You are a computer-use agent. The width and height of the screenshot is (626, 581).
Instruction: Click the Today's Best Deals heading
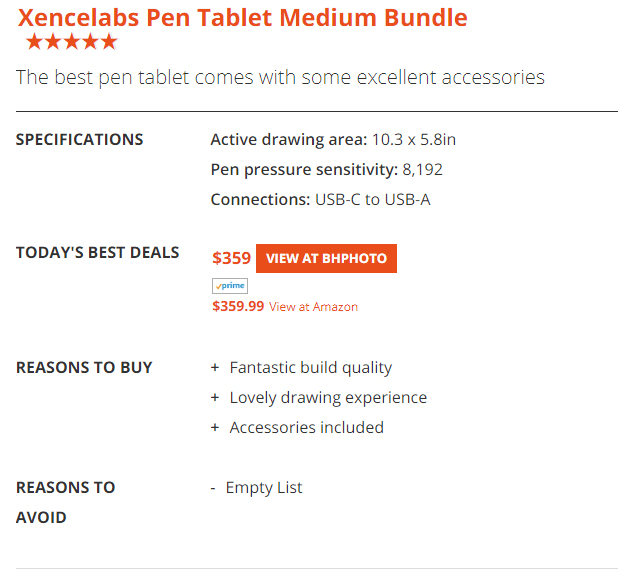(97, 252)
